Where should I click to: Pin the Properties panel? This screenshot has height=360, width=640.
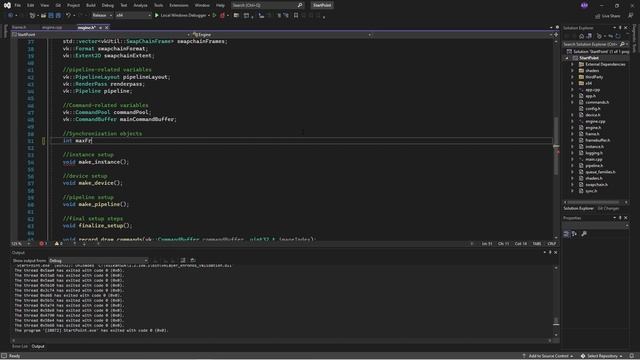click(x=620, y=218)
